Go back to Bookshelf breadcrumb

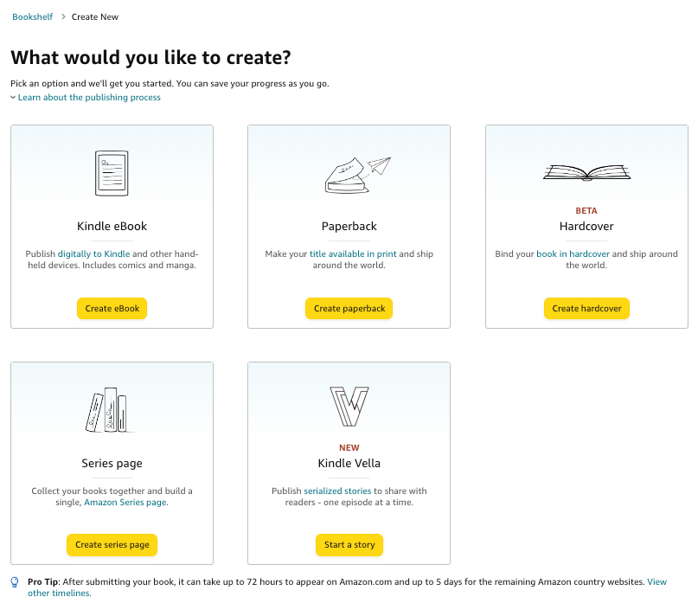[x=33, y=17]
